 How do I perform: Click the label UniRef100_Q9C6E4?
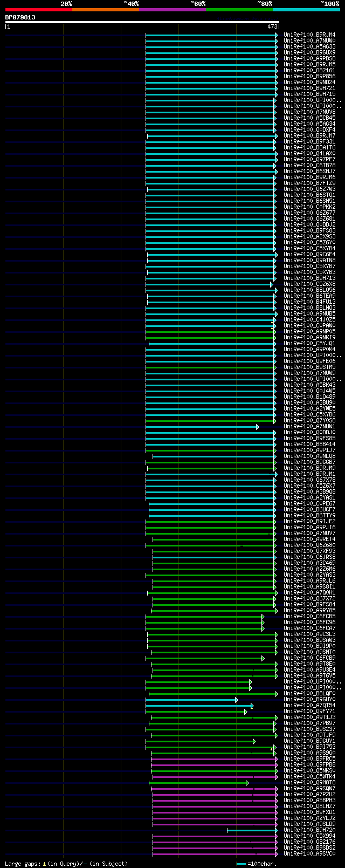click(x=309, y=255)
